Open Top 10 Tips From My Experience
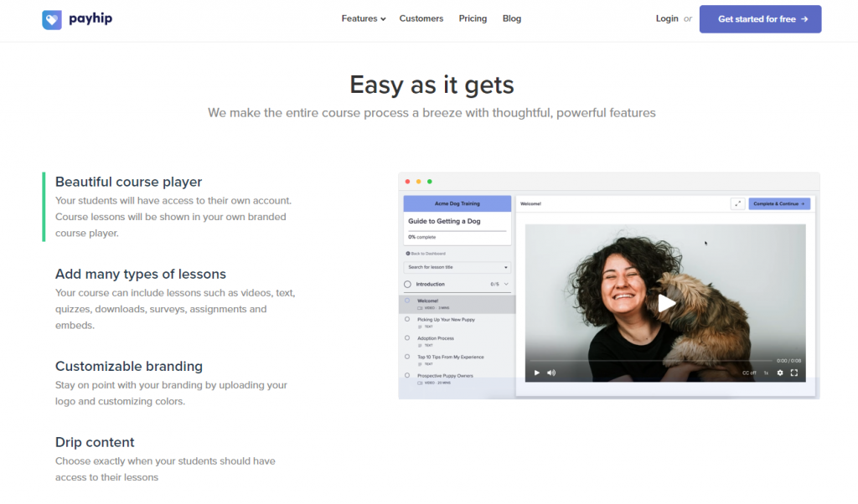The height and width of the screenshot is (504, 858). [450, 357]
